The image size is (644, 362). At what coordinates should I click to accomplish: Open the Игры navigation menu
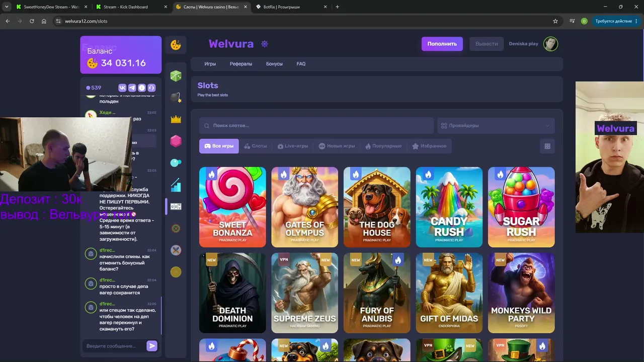coord(210,64)
